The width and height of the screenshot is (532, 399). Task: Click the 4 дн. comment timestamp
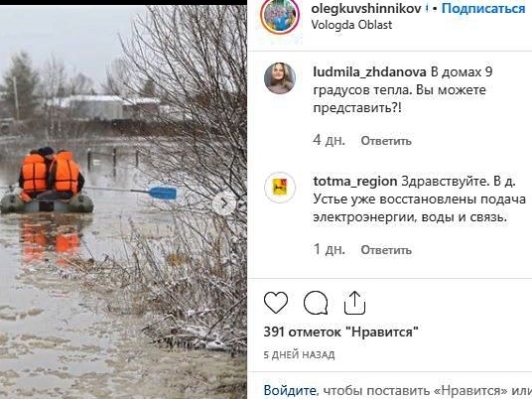point(330,140)
